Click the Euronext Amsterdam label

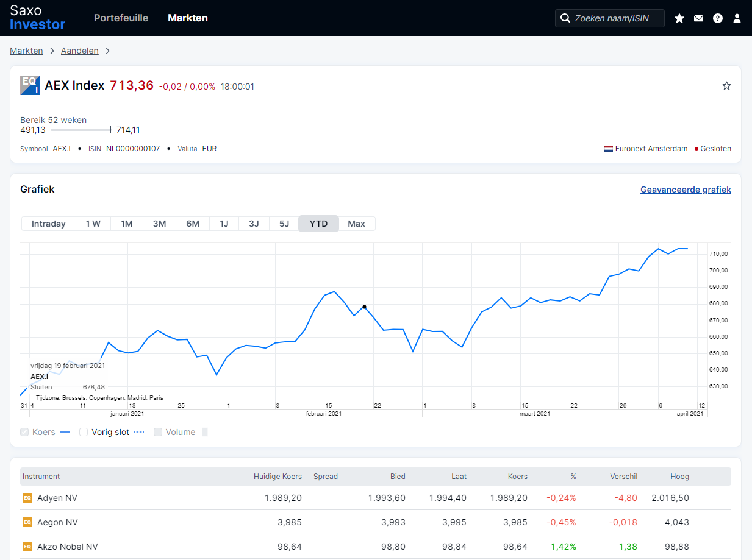[x=651, y=149]
